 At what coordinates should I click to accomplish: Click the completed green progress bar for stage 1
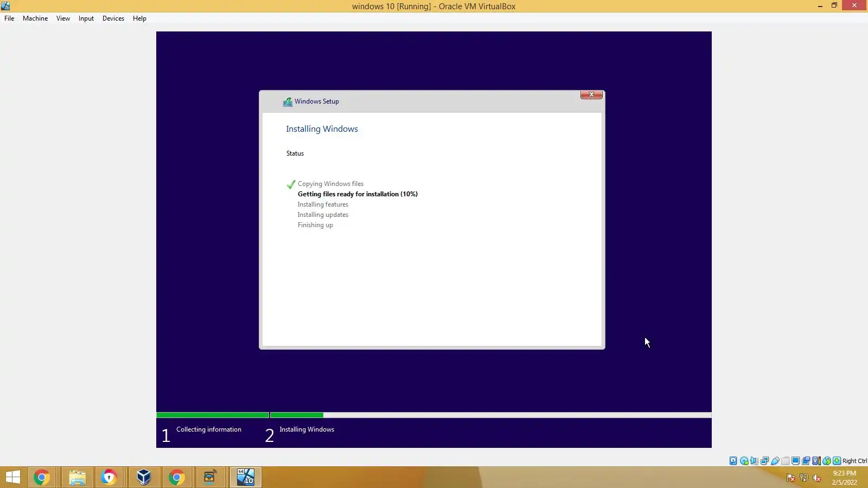pos(213,415)
